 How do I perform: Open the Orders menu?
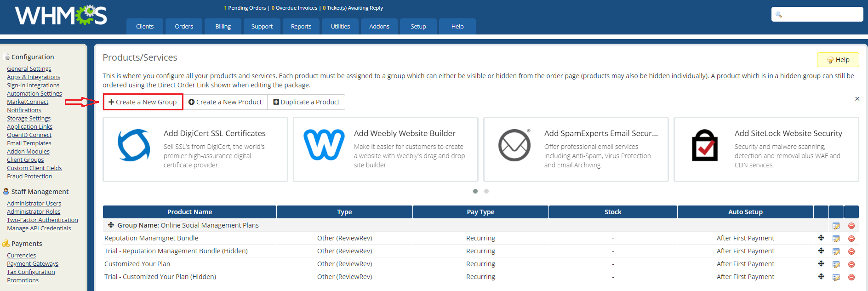click(x=184, y=26)
